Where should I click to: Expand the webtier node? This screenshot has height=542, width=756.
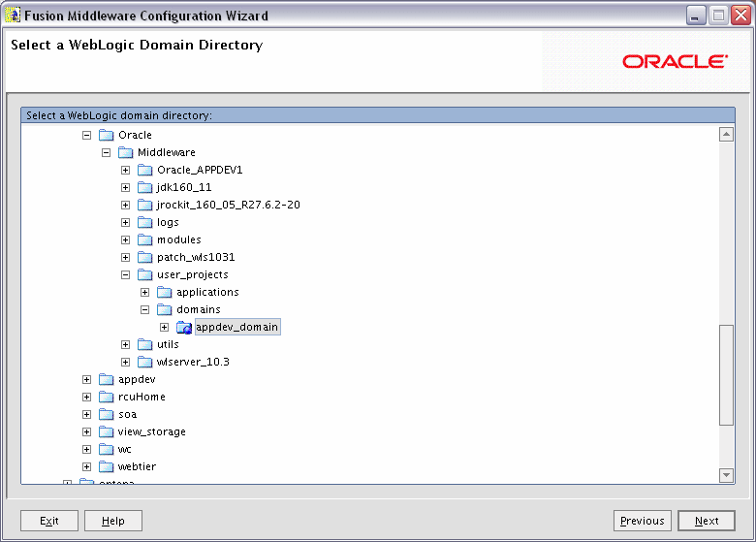click(x=87, y=466)
